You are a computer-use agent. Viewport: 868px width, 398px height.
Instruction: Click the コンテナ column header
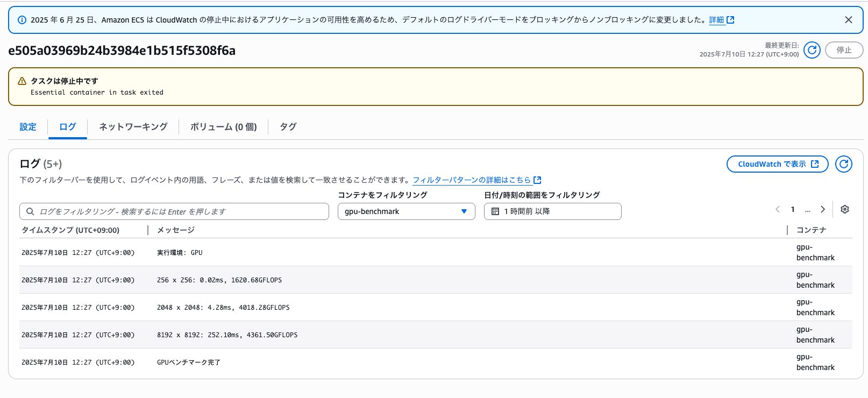(811, 230)
